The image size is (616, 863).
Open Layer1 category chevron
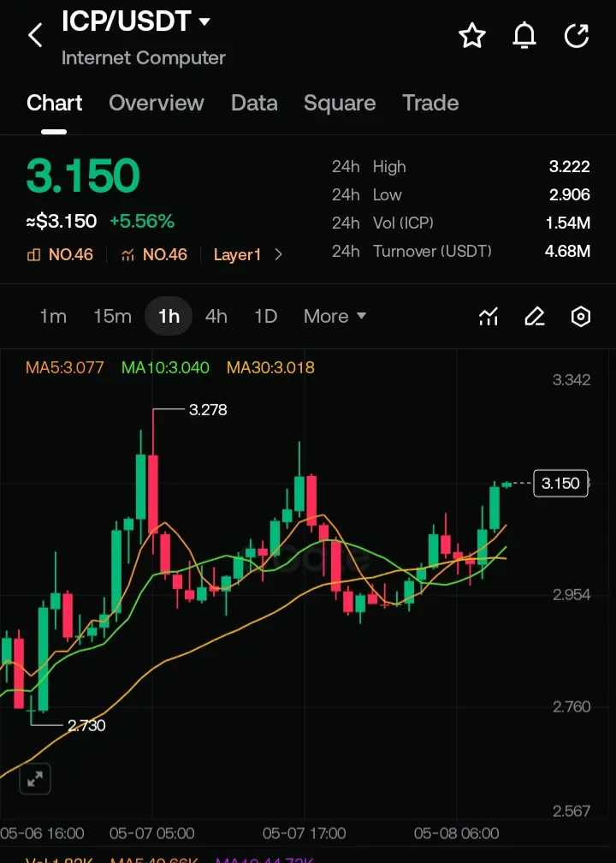278,255
